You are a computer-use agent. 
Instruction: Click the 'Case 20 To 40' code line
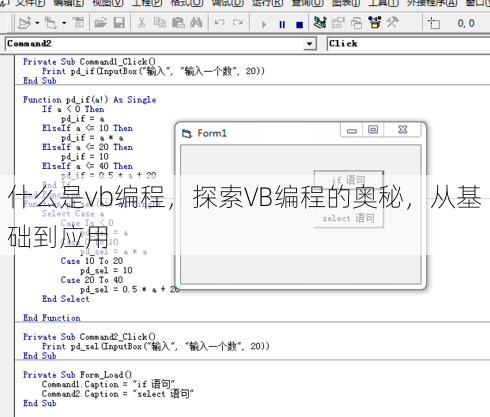(92, 280)
